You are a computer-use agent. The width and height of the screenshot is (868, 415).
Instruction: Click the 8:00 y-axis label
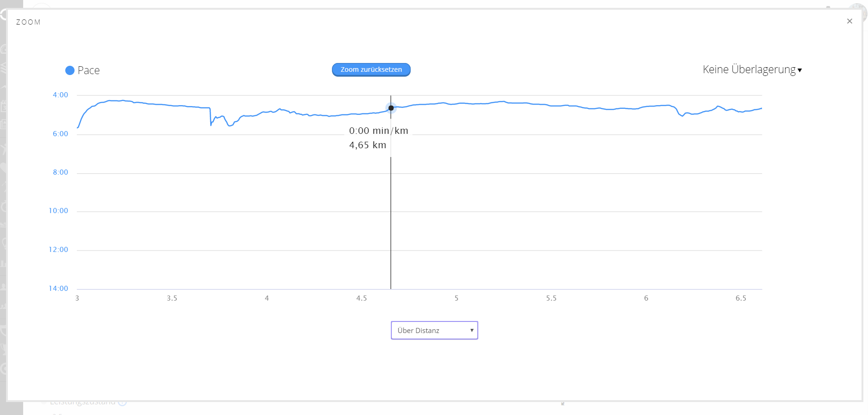[x=60, y=172]
